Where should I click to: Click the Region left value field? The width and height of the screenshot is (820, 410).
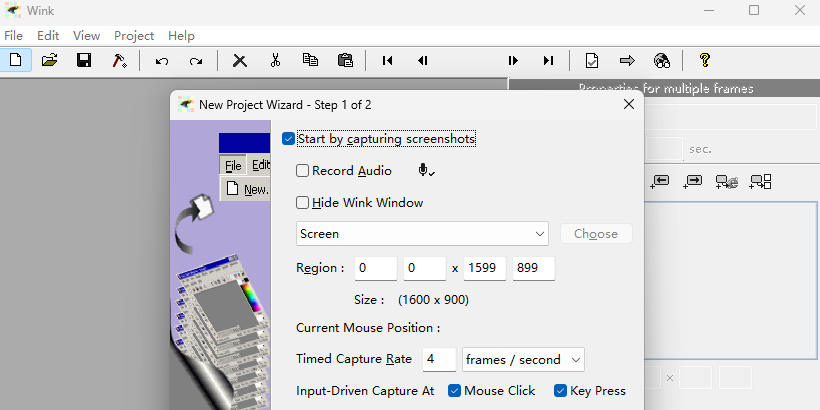[376, 268]
